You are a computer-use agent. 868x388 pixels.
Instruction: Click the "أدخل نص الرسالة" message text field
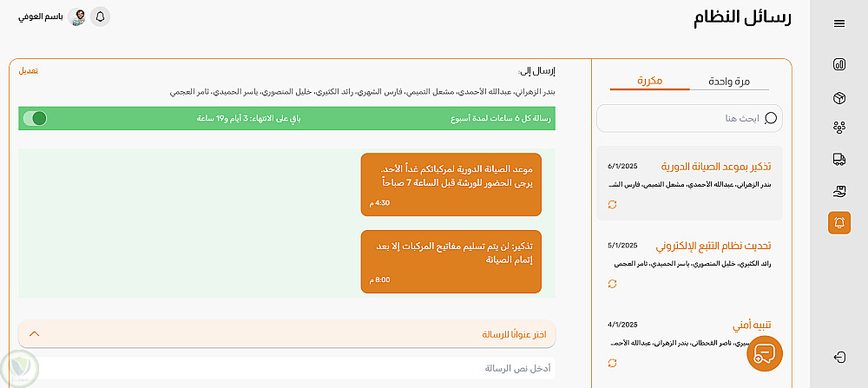286,368
